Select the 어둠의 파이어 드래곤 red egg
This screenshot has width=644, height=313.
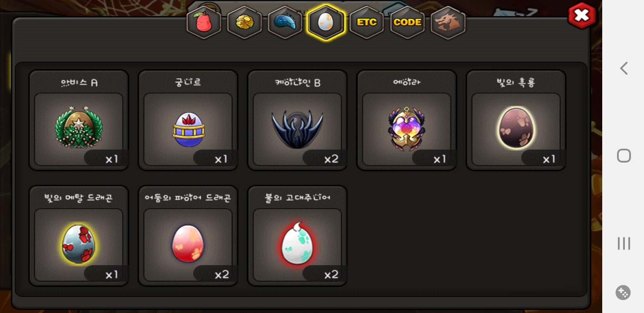[x=188, y=236]
